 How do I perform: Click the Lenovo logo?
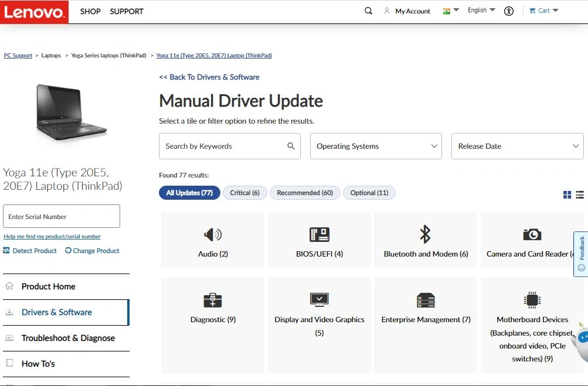coord(34,12)
